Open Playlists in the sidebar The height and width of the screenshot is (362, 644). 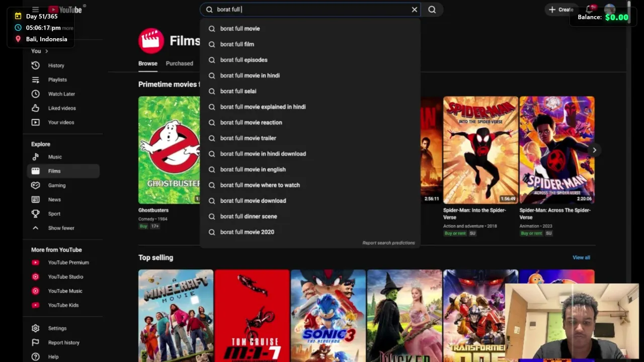point(63,79)
